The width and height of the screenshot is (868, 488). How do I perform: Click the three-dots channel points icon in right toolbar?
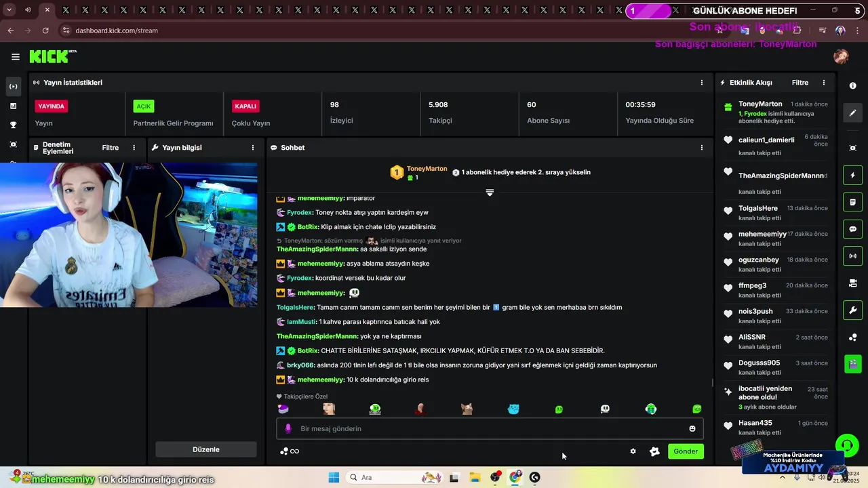[x=853, y=338]
